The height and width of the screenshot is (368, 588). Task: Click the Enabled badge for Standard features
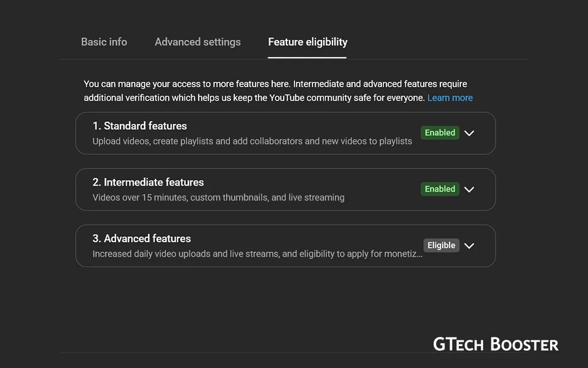point(440,133)
